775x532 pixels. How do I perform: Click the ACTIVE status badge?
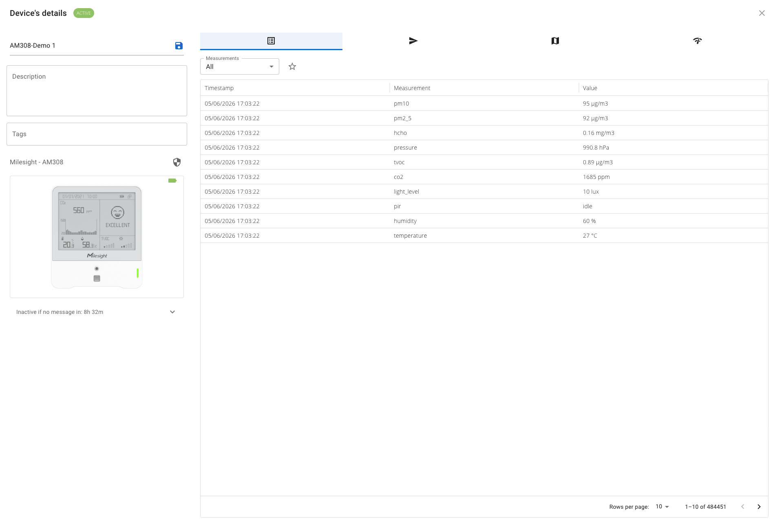click(84, 13)
